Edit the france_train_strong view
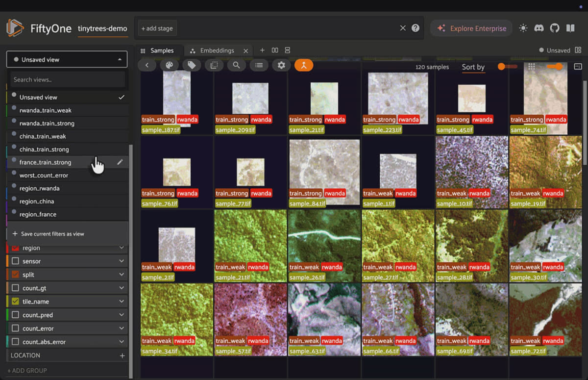This screenshot has width=588, height=380. 120,162
